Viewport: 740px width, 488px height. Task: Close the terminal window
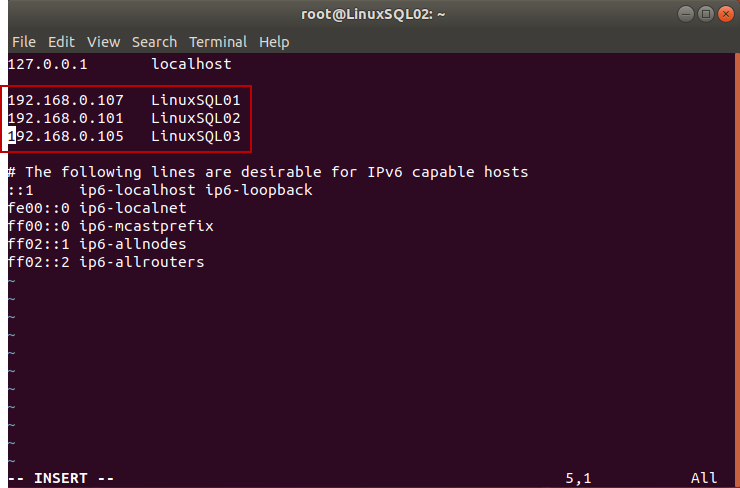tap(724, 14)
